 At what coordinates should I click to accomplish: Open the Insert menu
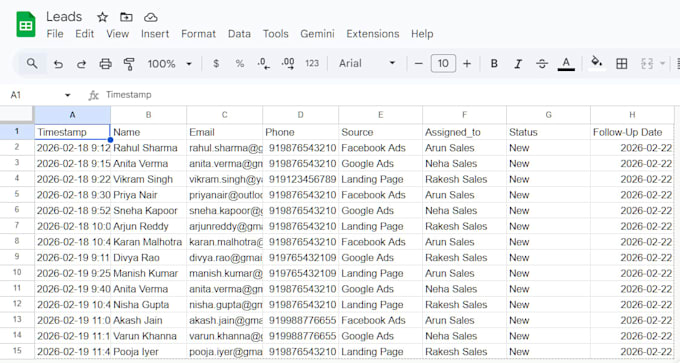[x=155, y=34]
